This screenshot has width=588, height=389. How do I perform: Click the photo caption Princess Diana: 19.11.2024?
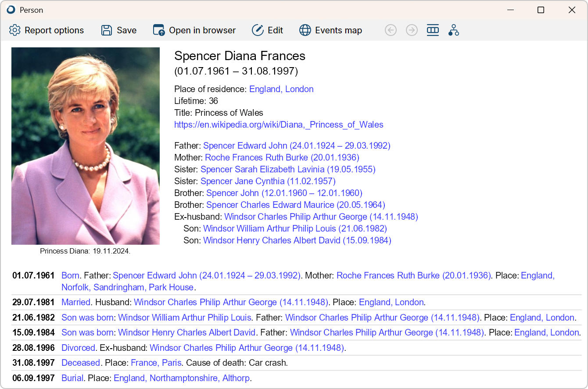[x=85, y=251]
